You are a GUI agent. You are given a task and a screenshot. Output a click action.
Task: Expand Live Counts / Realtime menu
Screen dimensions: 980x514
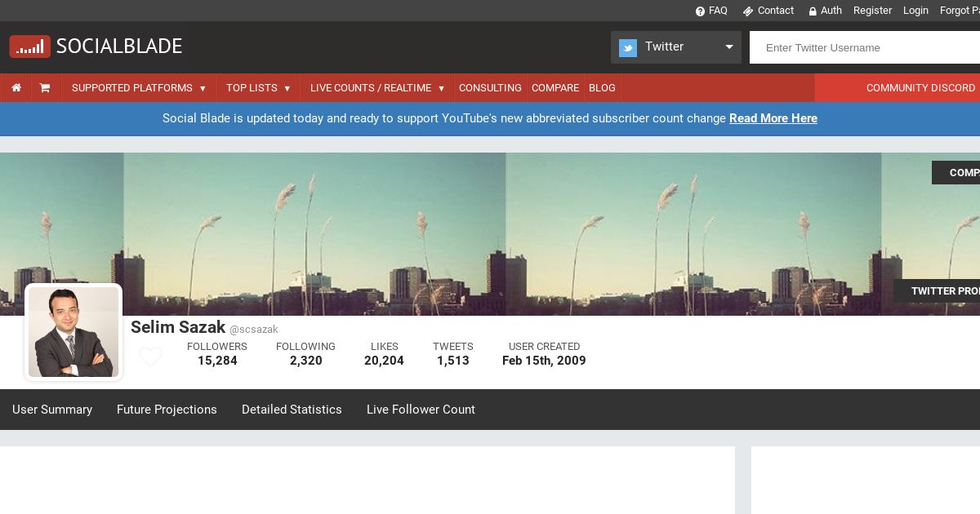(377, 87)
